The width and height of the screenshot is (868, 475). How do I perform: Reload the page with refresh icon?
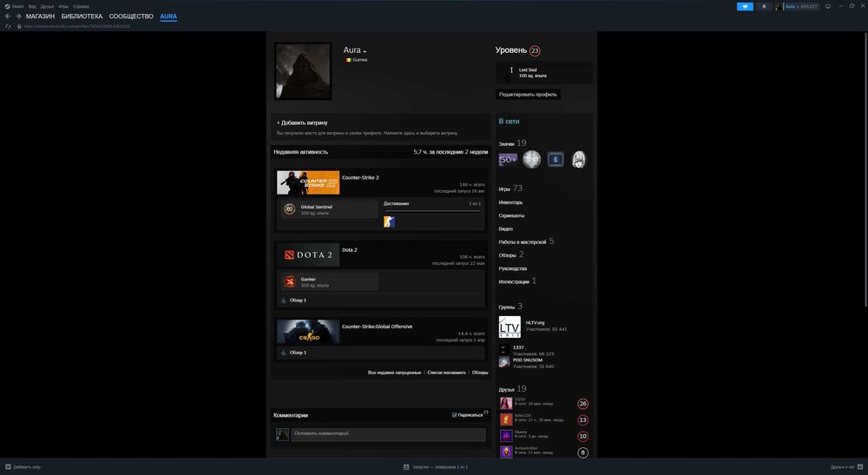click(x=8, y=26)
